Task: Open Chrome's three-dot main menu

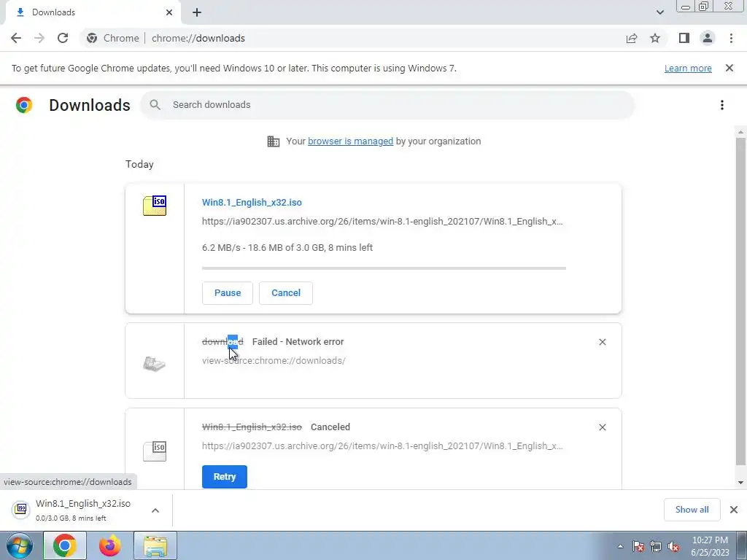Action: [x=731, y=38]
